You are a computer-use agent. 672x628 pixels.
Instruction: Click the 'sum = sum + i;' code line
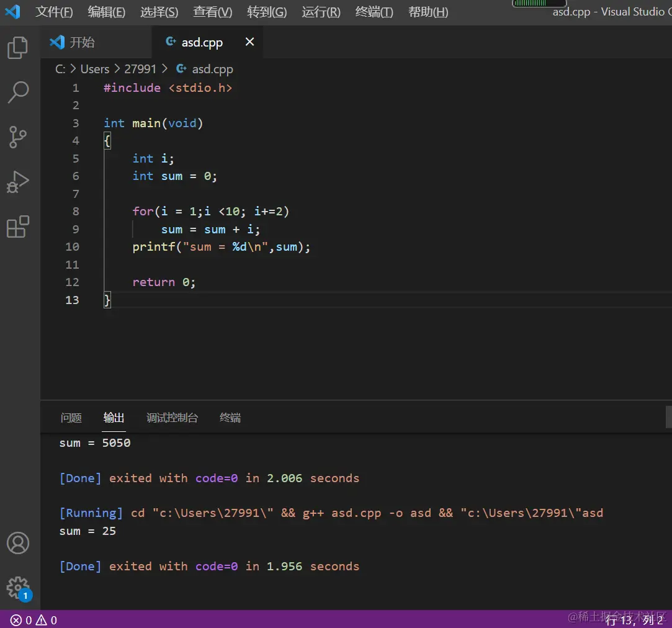coord(210,230)
